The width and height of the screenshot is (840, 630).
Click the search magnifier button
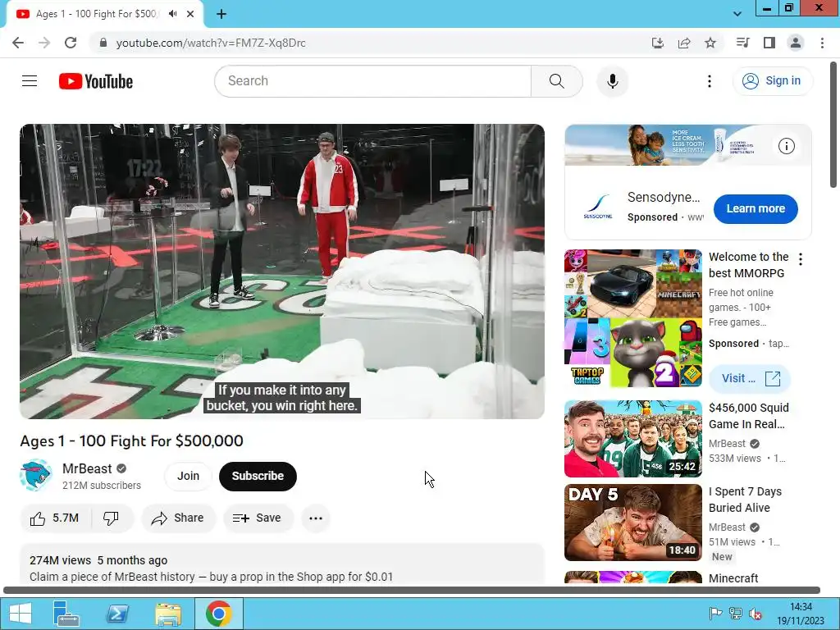pos(557,81)
